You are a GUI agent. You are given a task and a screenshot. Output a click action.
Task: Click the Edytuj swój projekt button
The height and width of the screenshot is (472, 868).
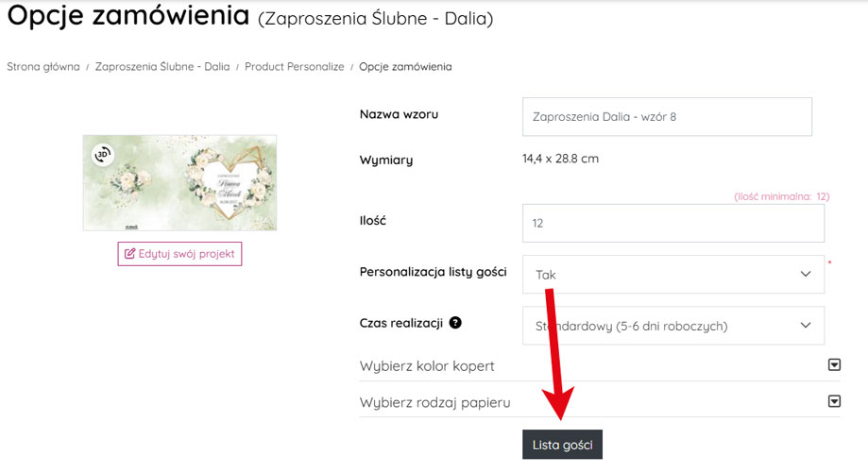(179, 254)
